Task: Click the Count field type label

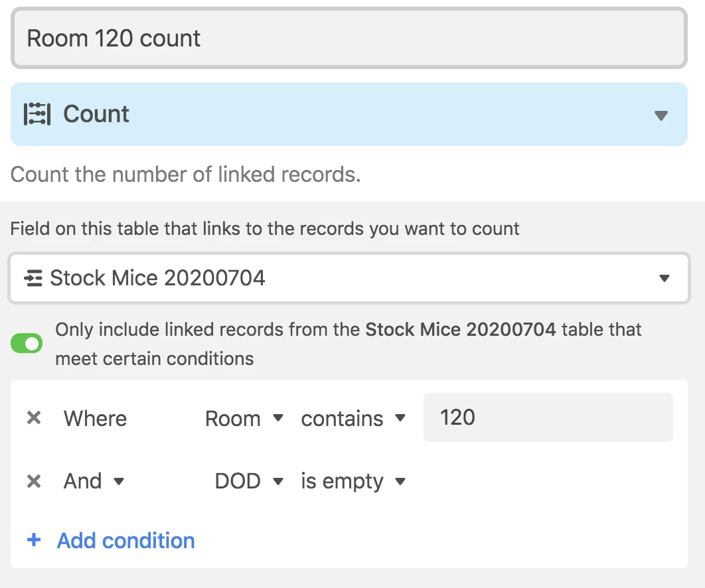Action: click(96, 114)
